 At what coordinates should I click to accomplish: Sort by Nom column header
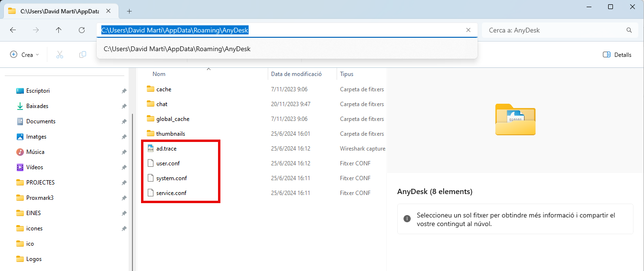click(159, 74)
